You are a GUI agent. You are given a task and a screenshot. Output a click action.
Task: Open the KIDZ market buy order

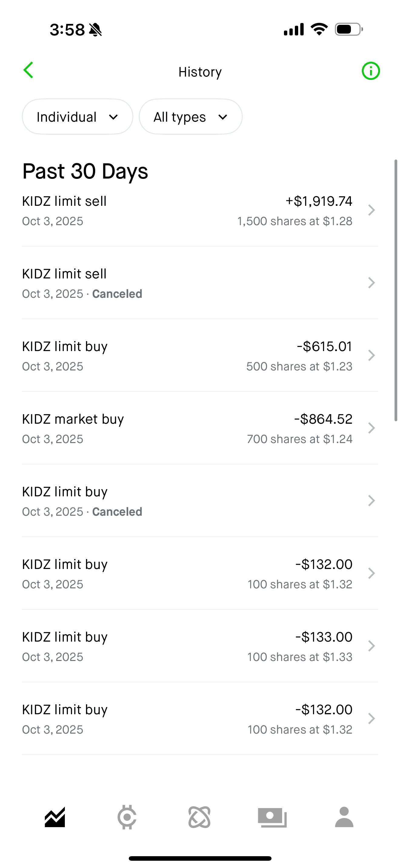[187, 428]
